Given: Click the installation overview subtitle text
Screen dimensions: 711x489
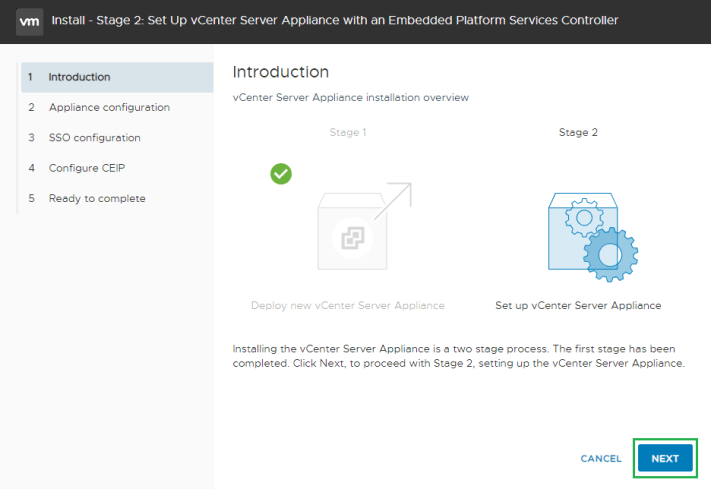Looking at the screenshot, I should [x=350, y=98].
